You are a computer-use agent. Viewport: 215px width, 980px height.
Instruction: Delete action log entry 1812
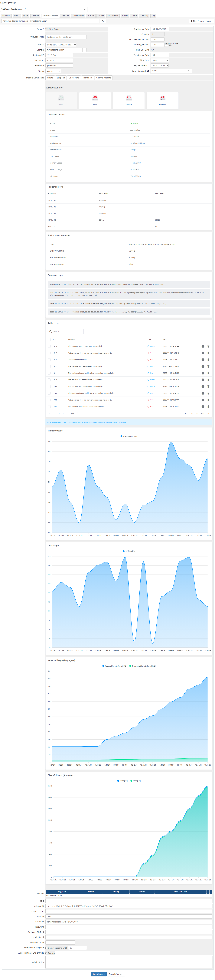[209, 366]
